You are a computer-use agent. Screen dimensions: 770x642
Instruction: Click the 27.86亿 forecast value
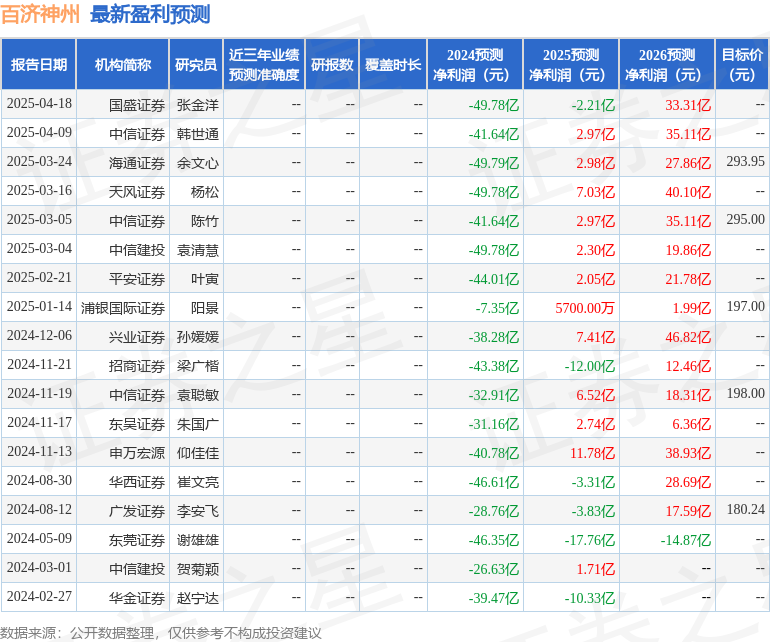pos(688,163)
